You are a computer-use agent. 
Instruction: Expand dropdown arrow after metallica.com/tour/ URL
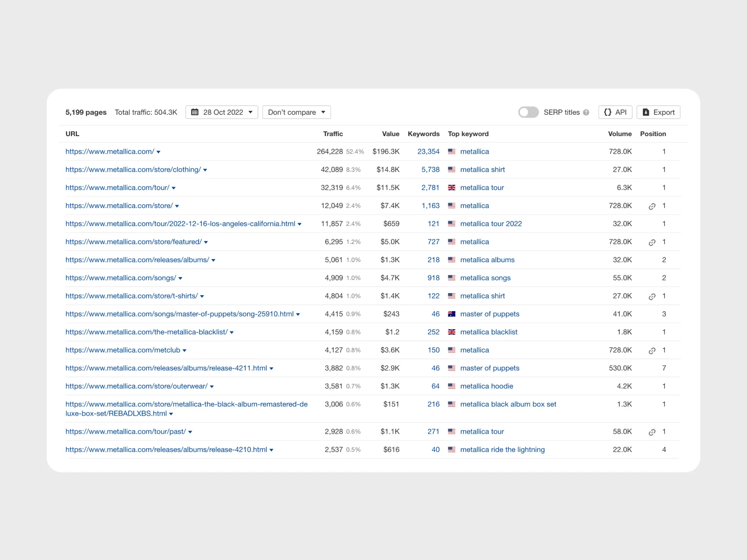click(x=174, y=188)
